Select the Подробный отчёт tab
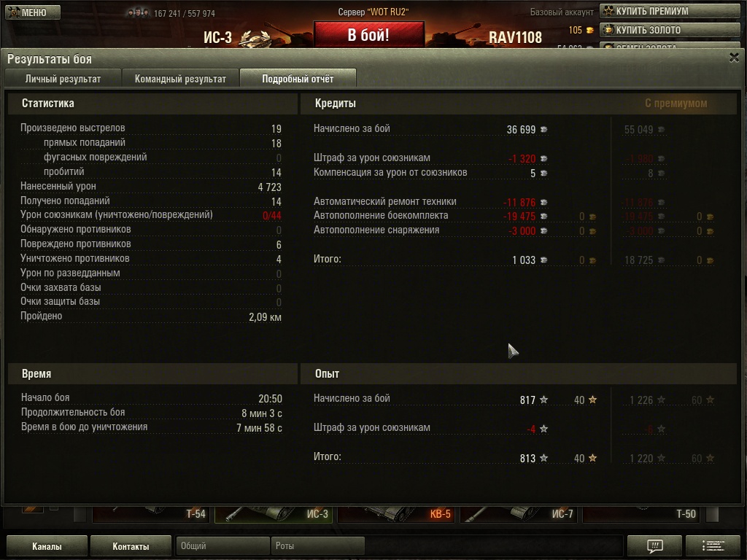Screen dimensions: 747x560 tap(298, 79)
